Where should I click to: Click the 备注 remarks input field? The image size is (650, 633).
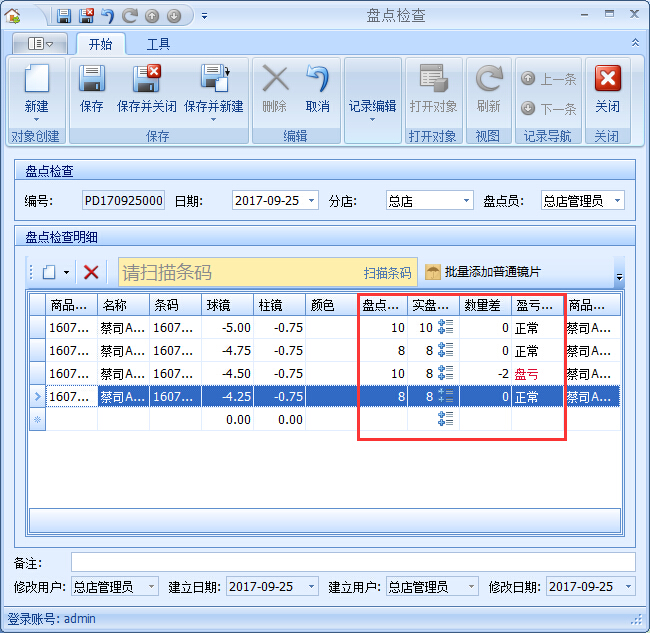pyautogui.click(x=352, y=562)
